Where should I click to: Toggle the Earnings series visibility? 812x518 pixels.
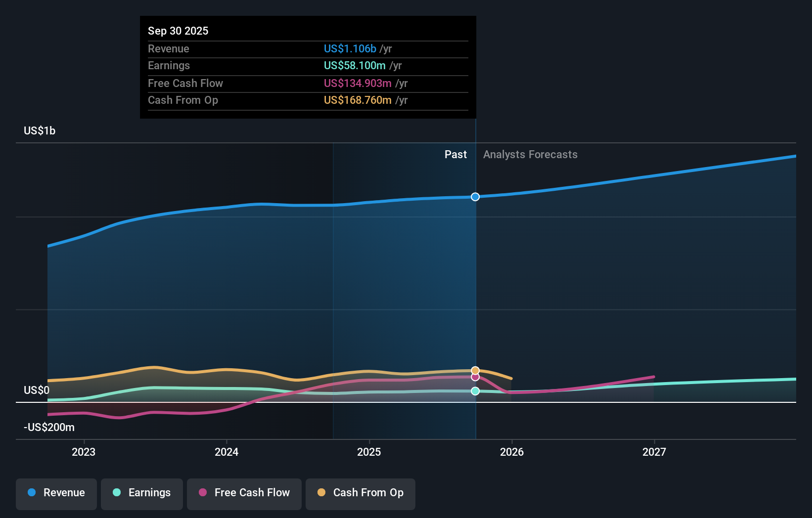point(142,493)
